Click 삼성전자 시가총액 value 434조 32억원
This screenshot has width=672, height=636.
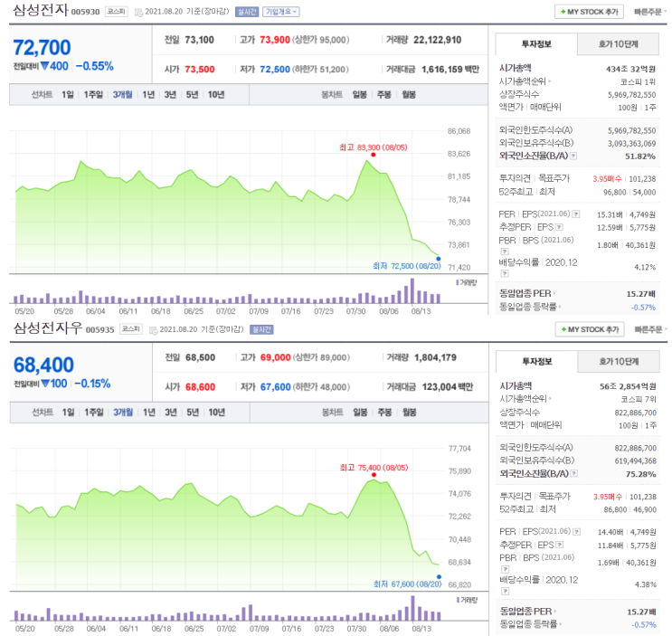(x=630, y=69)
